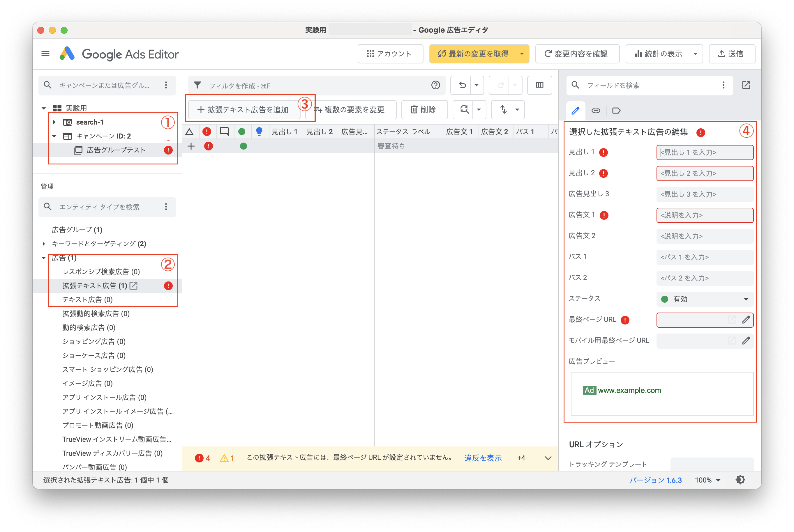This screenshot has height=532, width=794.
Task: Click the pop-out icon above the field search box
Action: click(746, 85)
